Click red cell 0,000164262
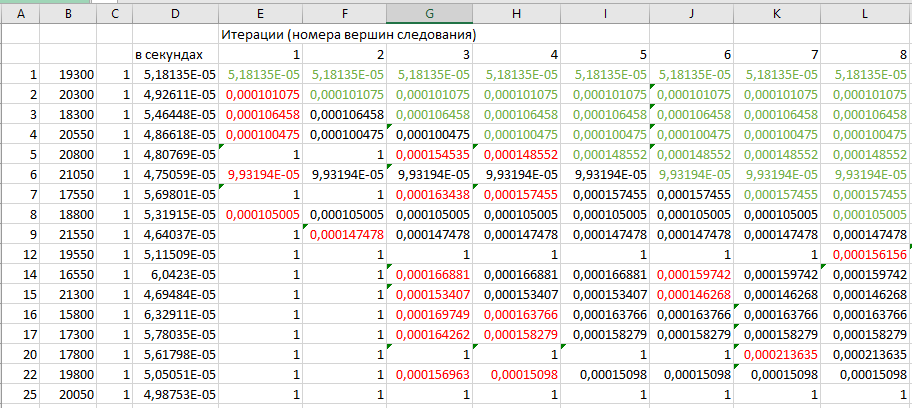The width and height of the screenshot is (912, 408). click(x=429, y=334)
